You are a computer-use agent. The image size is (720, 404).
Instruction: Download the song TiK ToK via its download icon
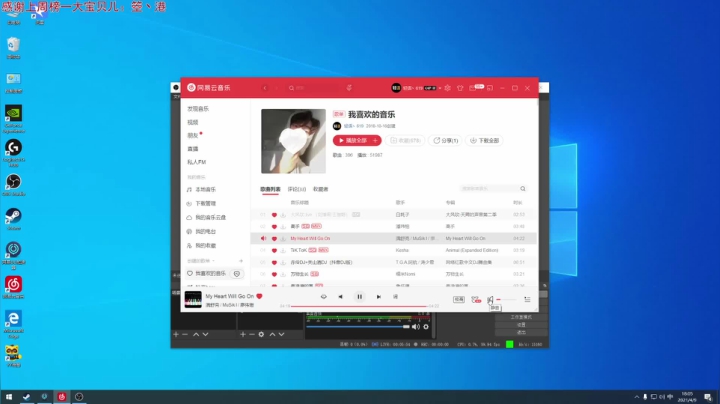(x=283, y=251)
